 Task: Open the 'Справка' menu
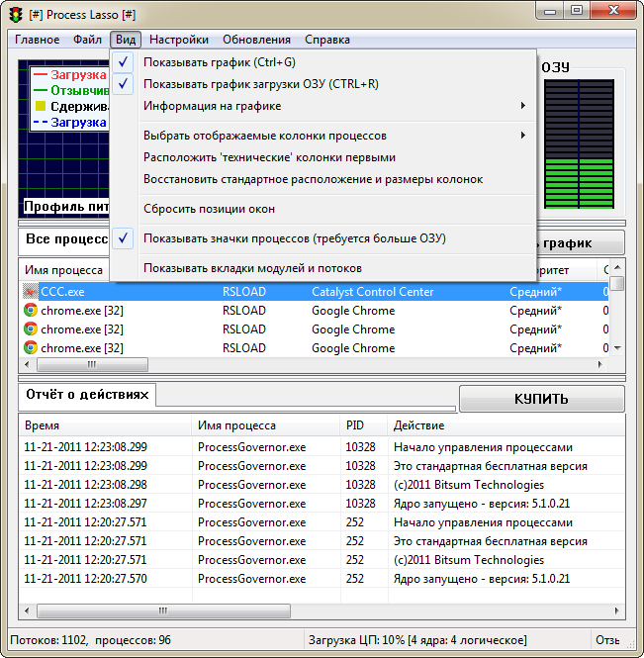point(327,40)
